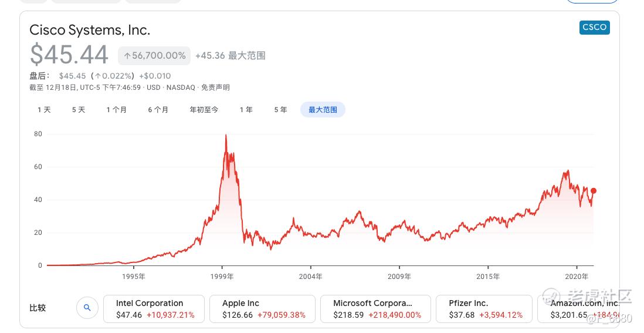Click the 56,700.00% percentage change badge
Image resolution: width=644 pixels, height=333 pixels.
(154, 55)
